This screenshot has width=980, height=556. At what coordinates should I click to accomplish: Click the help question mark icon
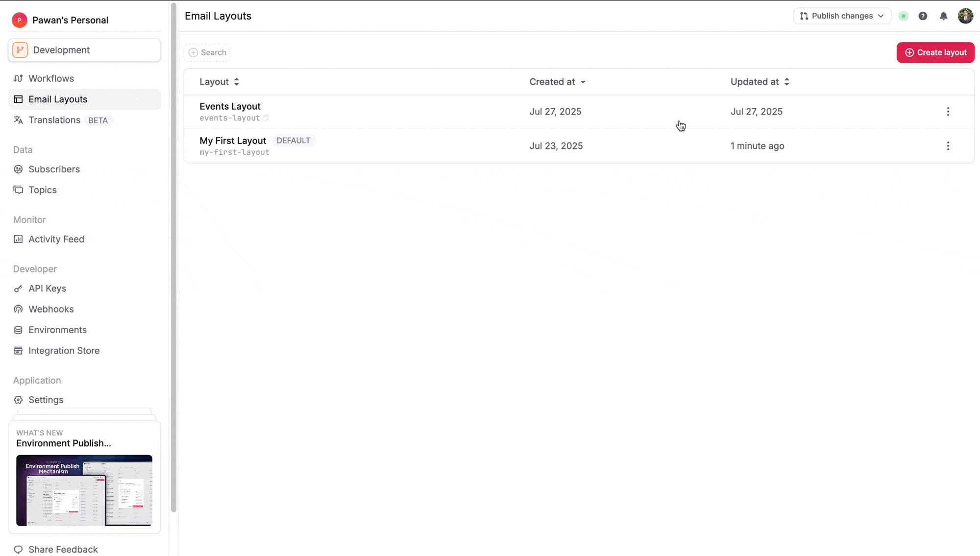[x=923, y=16]
